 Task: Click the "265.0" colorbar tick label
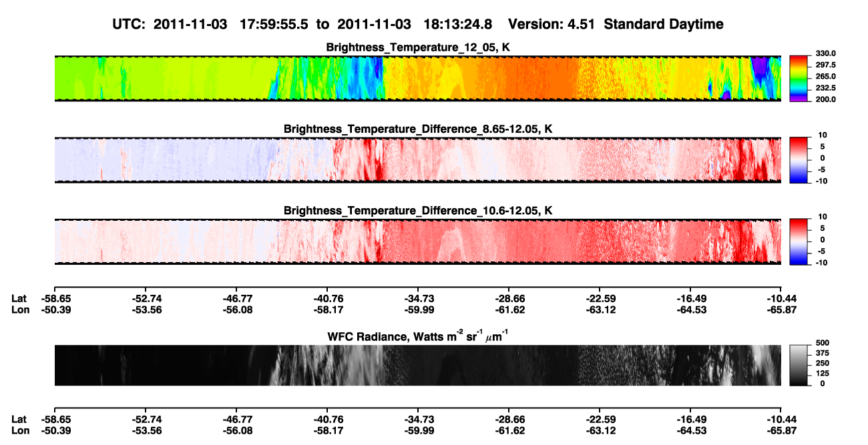(x=826, y=76)
